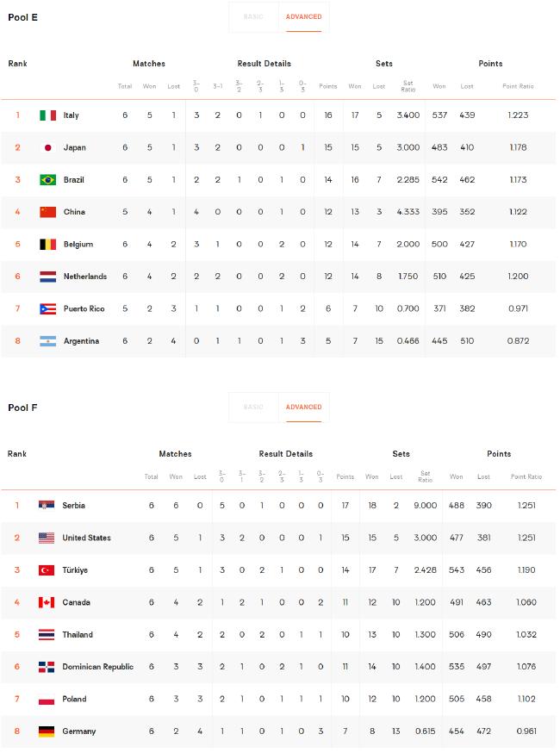Click the Japan flag icon

point(47,147)
